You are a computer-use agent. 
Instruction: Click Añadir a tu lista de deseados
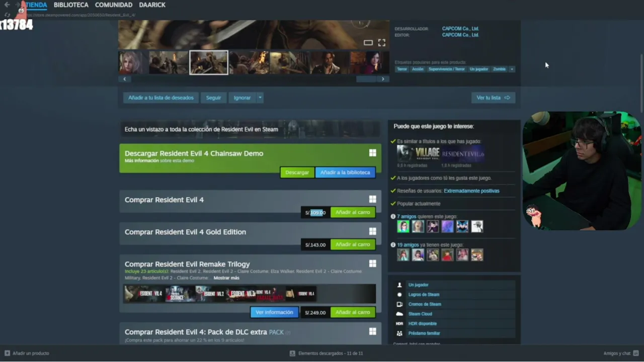click(161, 98)
